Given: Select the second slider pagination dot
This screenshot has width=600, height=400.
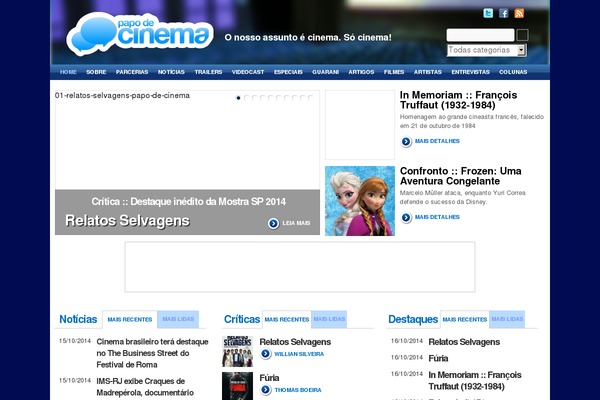Looking at the screenshot, I should pos(246,98).
